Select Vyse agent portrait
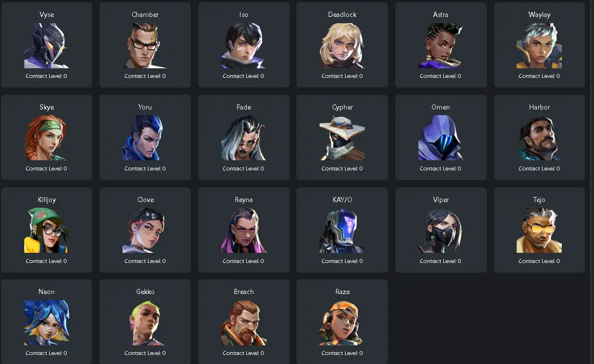 click(x=47, y=46)
